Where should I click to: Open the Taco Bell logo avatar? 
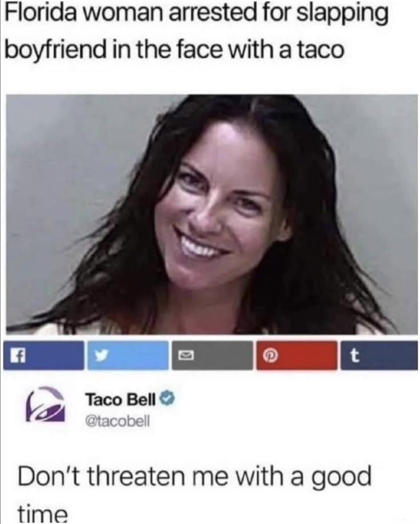click(x=46, y=405)
